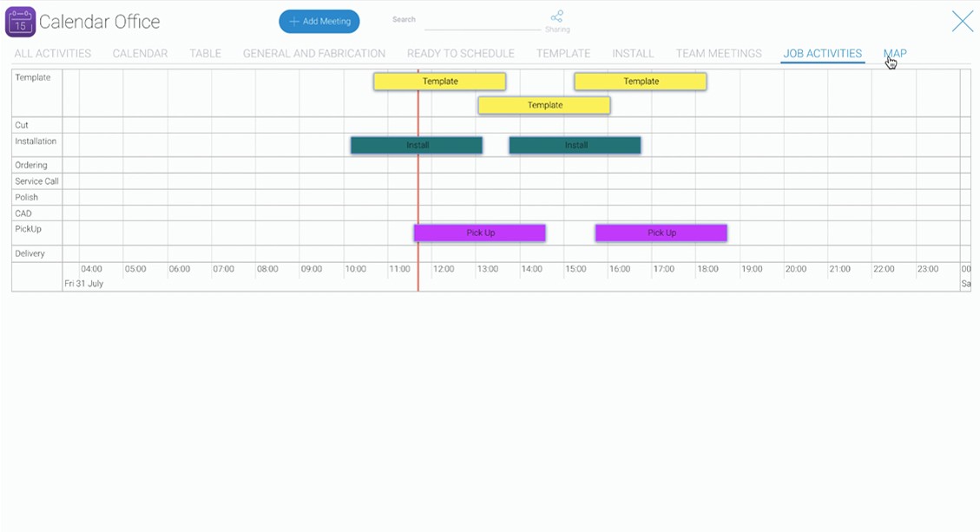
Task: Open the Pick Up event starting near 11:30
Action: (x=480, y=233)
